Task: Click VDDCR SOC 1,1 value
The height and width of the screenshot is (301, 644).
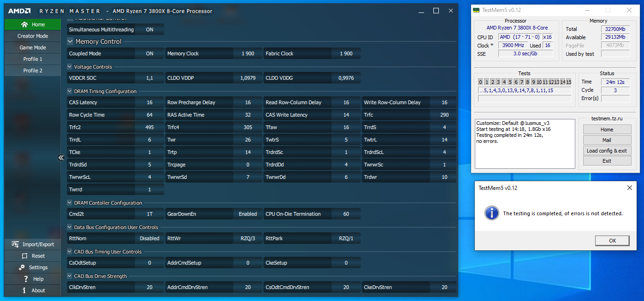Action: (x=150, y=78)
